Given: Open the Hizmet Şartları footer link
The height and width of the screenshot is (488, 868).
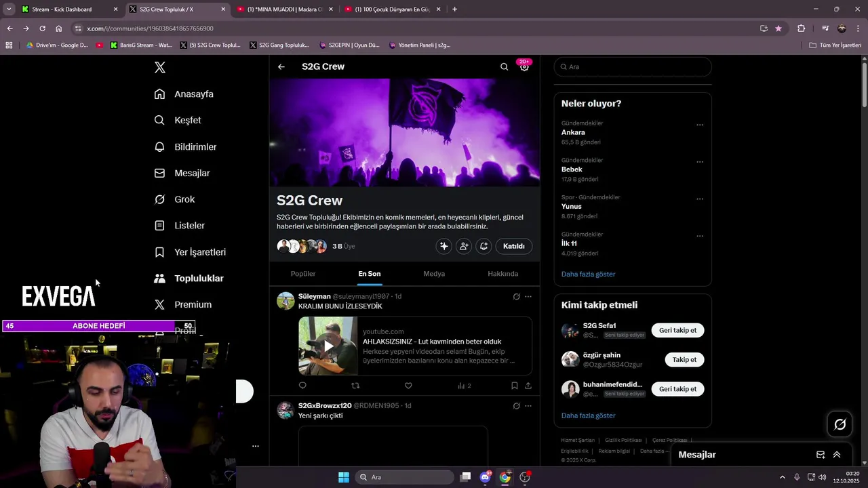Looking at the screenshot, I should coord(578,440).
